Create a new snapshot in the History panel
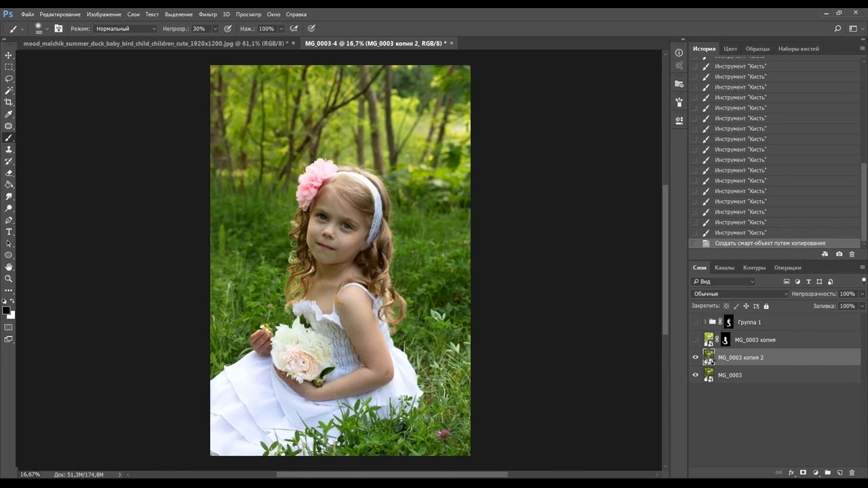 point(839,254)
